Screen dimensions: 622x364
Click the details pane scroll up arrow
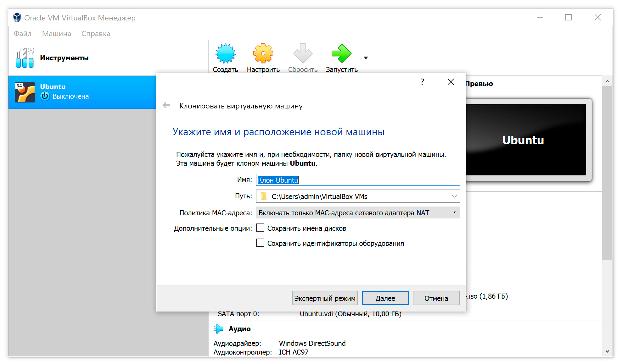coord(607,81)
